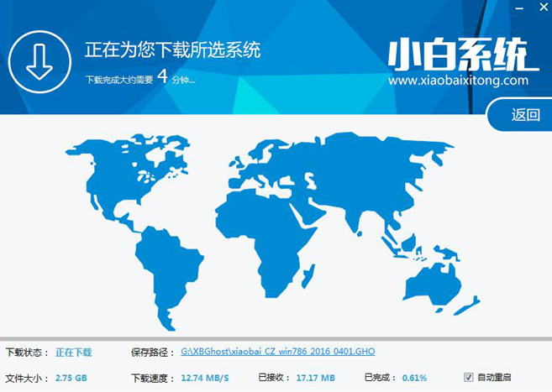Click the 2.75 GB file size value
The height and width of the screenshot is (392, 552).
click(x=71, y=379)
